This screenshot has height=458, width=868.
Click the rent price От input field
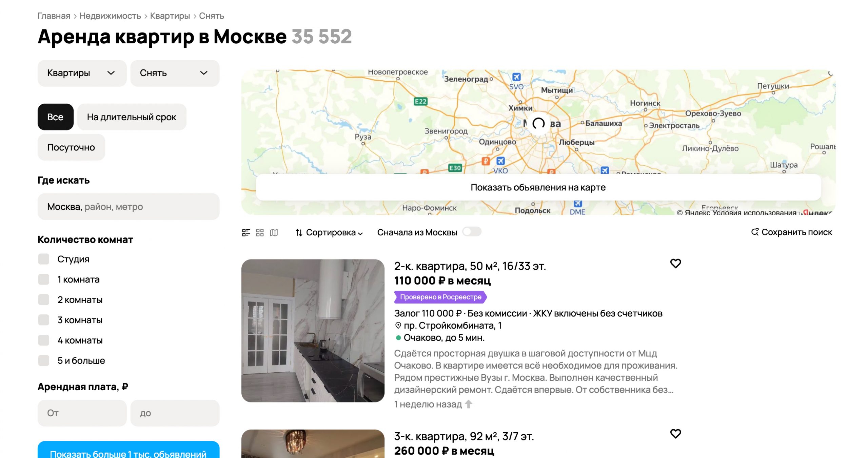point(82,413)
